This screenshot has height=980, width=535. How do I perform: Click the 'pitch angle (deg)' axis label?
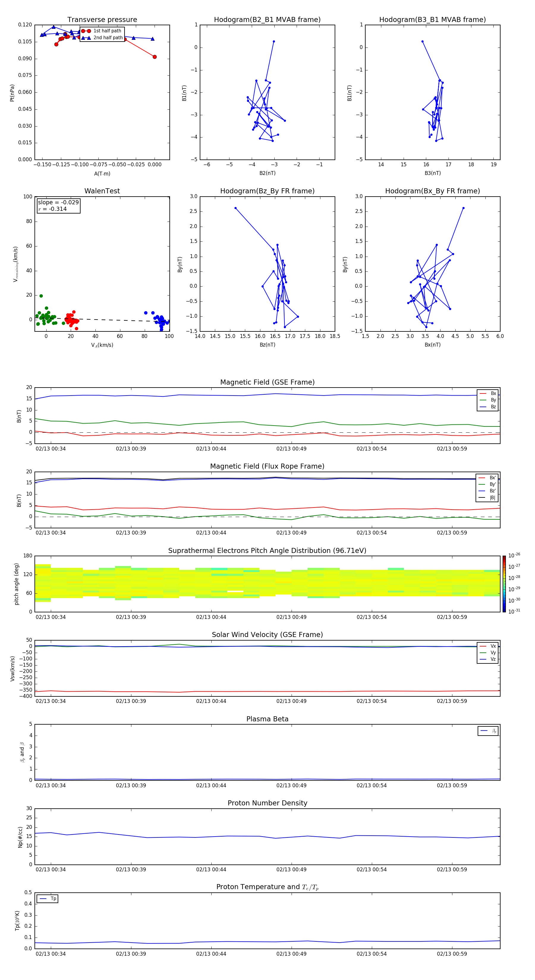16,584
